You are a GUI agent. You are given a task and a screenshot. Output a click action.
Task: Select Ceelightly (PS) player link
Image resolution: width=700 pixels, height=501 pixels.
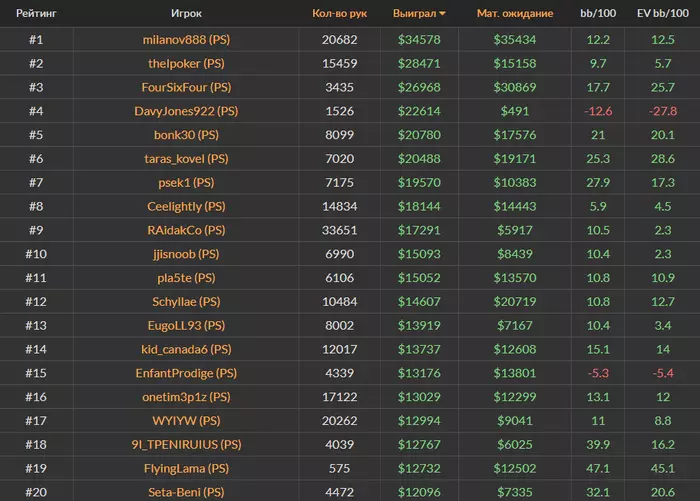point(186,207)
